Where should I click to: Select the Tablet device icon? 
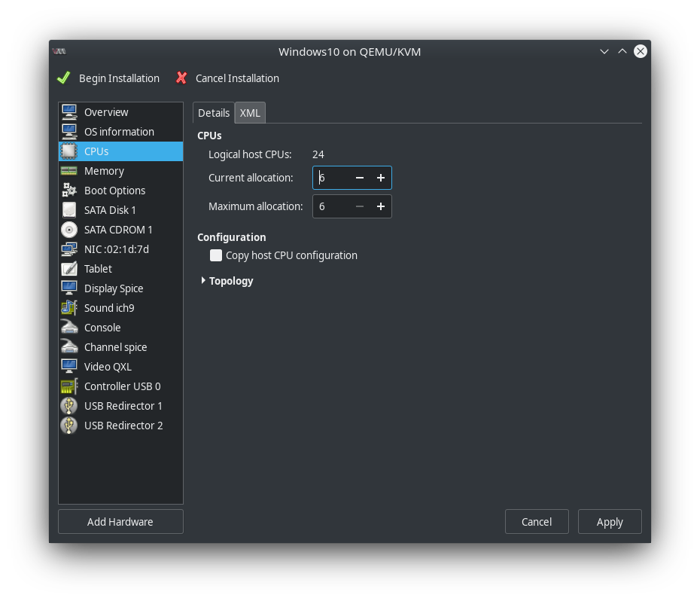(x=69, y=269)
